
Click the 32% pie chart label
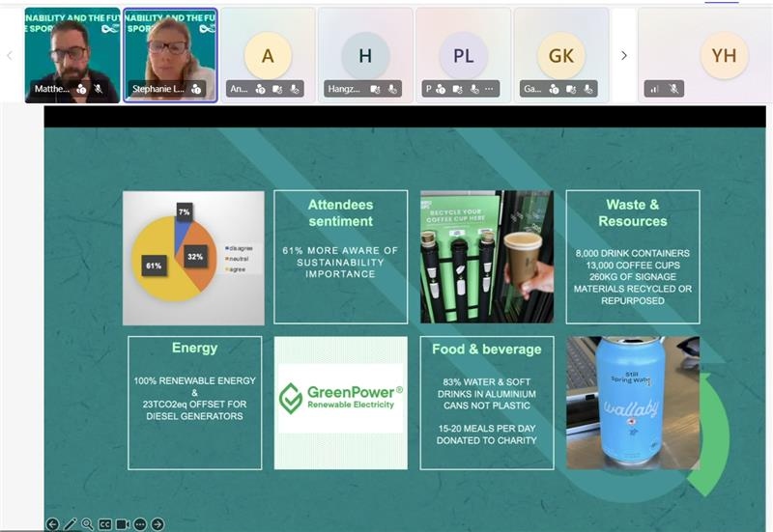point(195,257)
